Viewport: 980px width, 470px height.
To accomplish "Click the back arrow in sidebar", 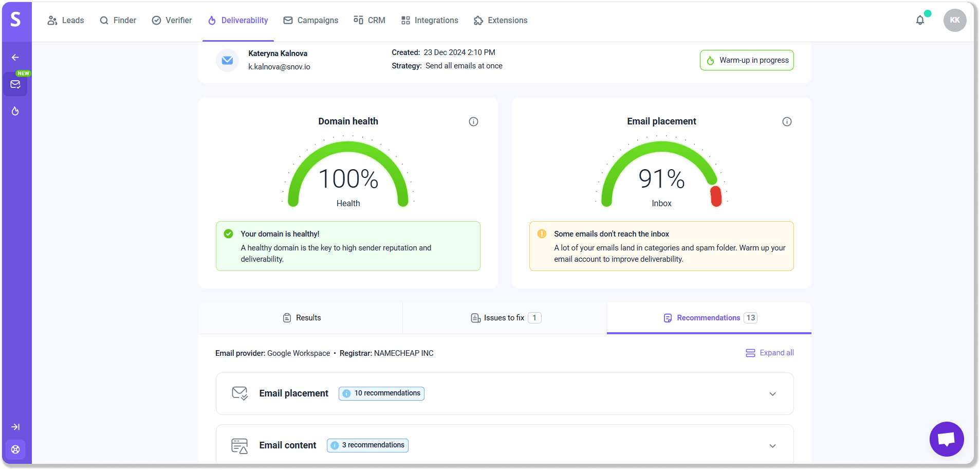I will 15,58.
